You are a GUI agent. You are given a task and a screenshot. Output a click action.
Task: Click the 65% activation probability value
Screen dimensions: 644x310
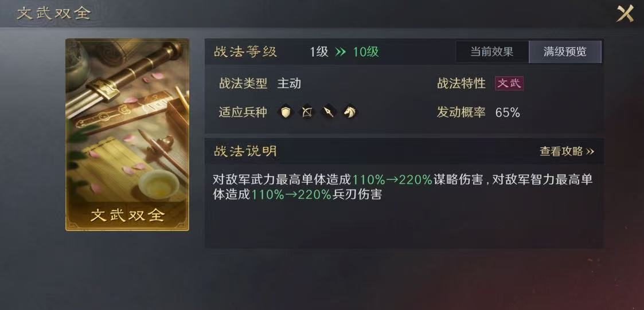click(508, 112)
